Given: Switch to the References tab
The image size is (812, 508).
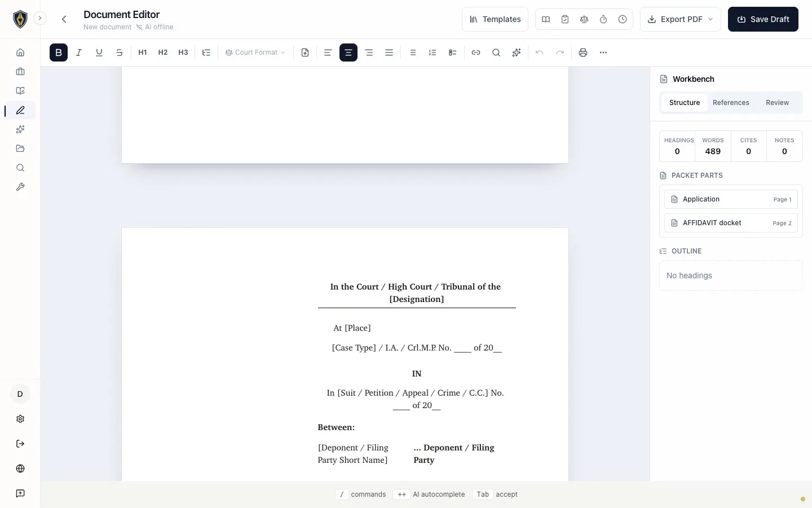Looking at the screenshot, I should click(x=731, y=103).
